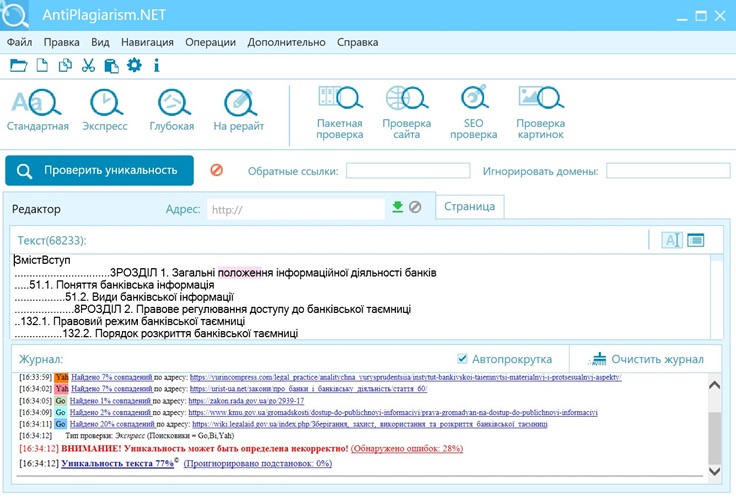This screenshot has height=500, width=736.
Task: Launch the Глубокая check
Action: pos(172,110)
